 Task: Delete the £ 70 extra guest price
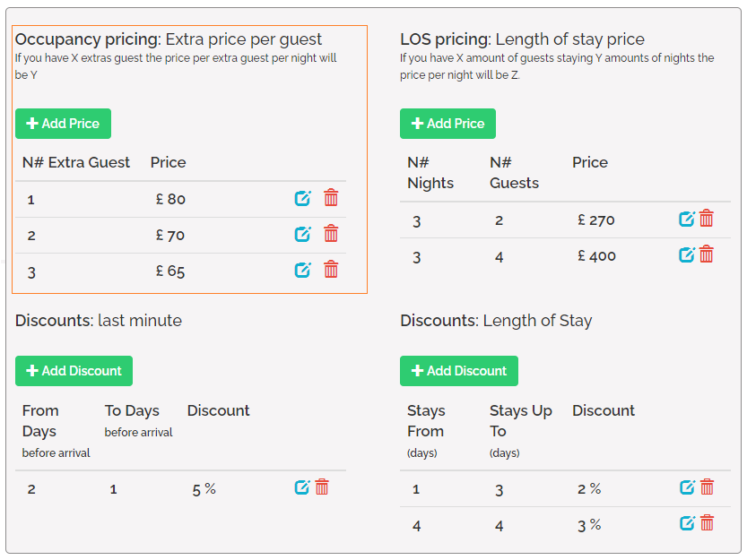tap(331, 234)
